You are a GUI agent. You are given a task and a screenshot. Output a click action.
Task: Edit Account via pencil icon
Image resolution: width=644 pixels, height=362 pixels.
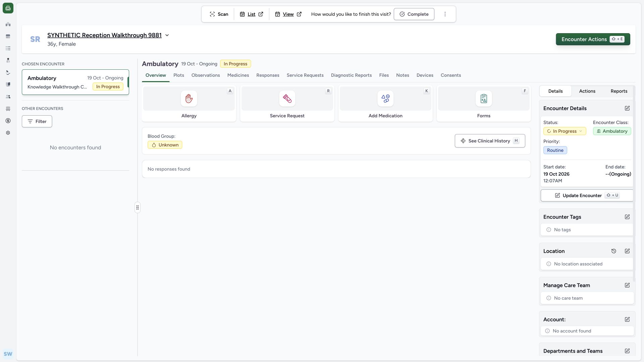627,319
